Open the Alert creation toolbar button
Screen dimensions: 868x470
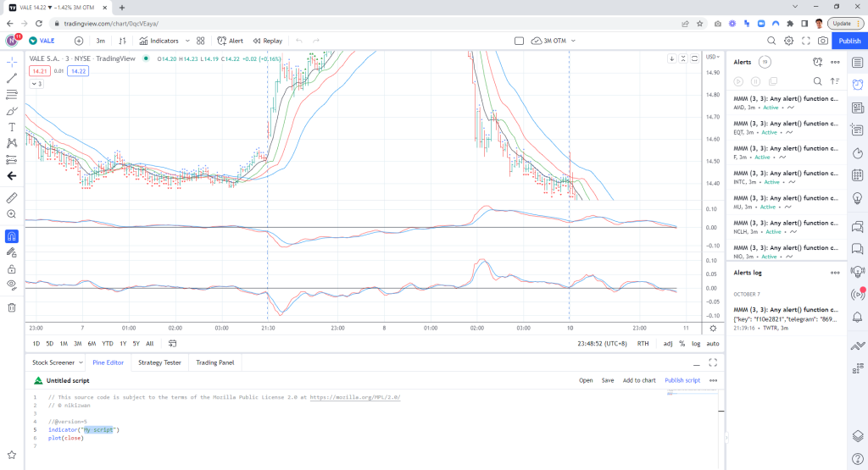coord(230,41)
